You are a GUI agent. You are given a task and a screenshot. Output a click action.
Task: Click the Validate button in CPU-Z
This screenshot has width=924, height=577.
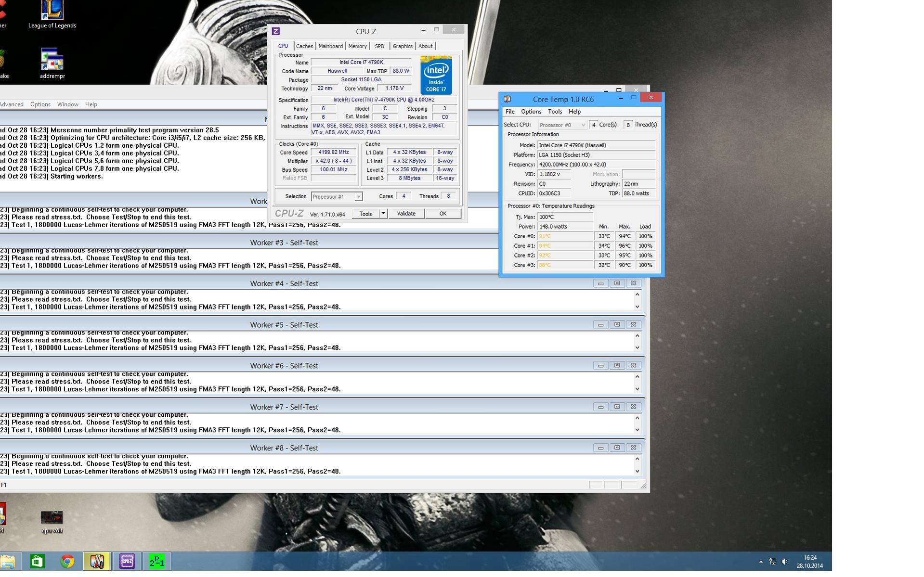(x=406, y=214)
